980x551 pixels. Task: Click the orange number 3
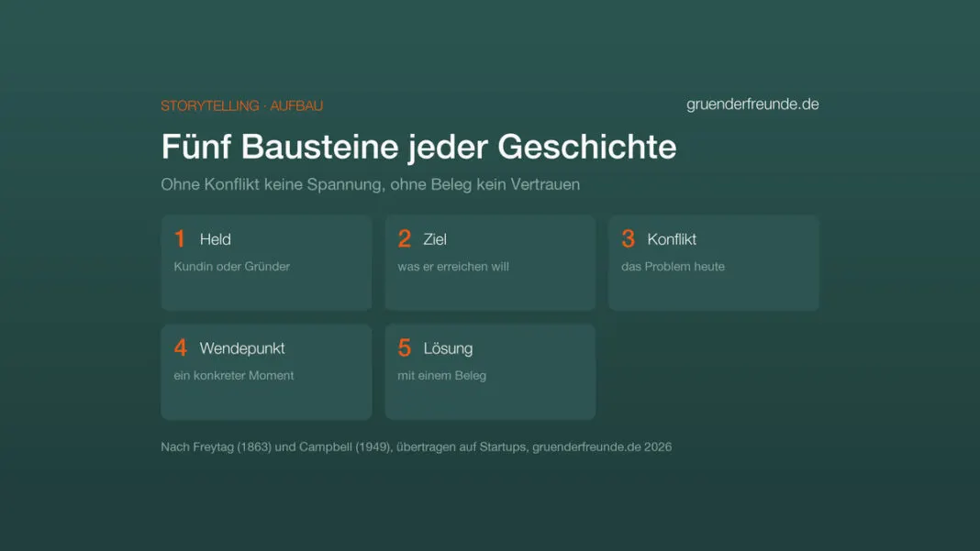pos(629,238)
